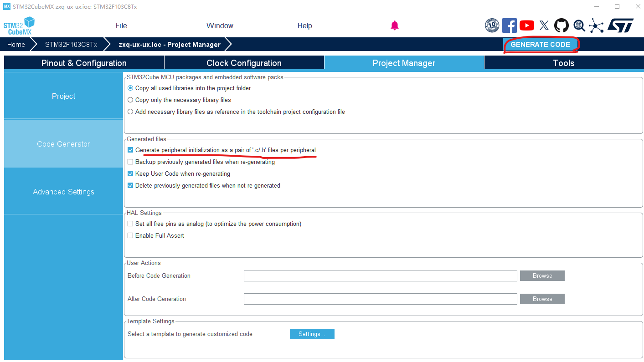Image resolution: width=644 pixels, height=362 pixels.
Task: Enable Backup previously generated files checkbox
Action: click(x=130, y=162)
